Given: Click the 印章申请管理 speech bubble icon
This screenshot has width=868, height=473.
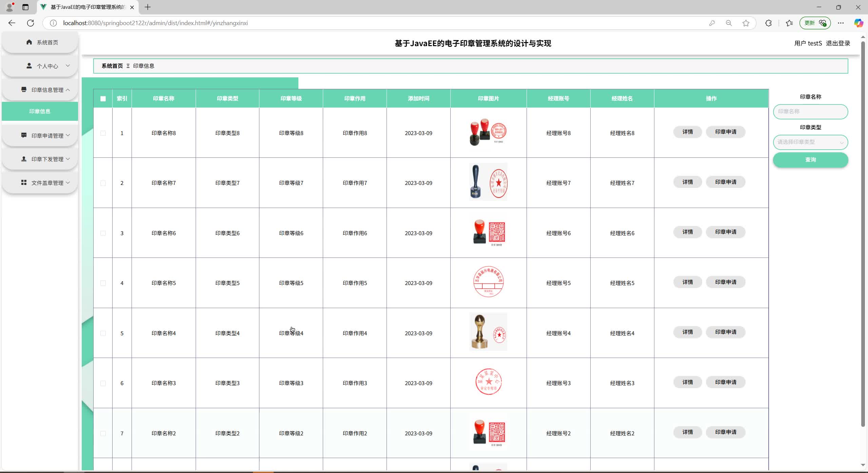Looking at the screenshot, I should click(24, 135).
